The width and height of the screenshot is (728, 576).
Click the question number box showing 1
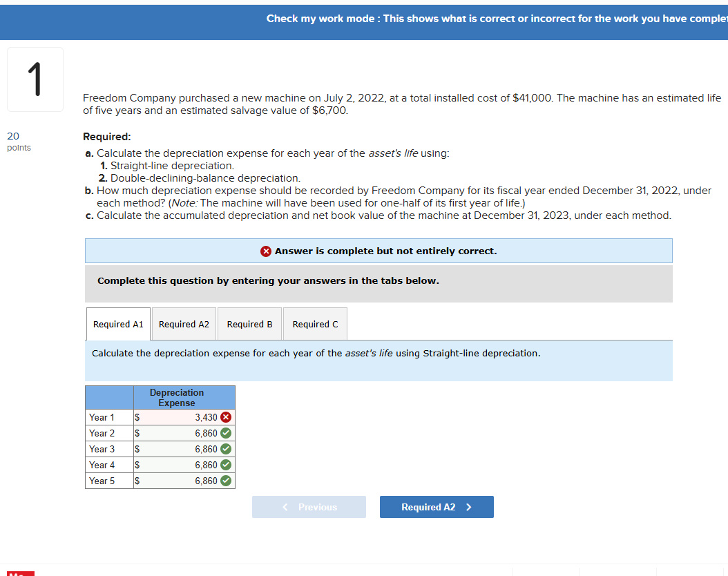point(35,79)
